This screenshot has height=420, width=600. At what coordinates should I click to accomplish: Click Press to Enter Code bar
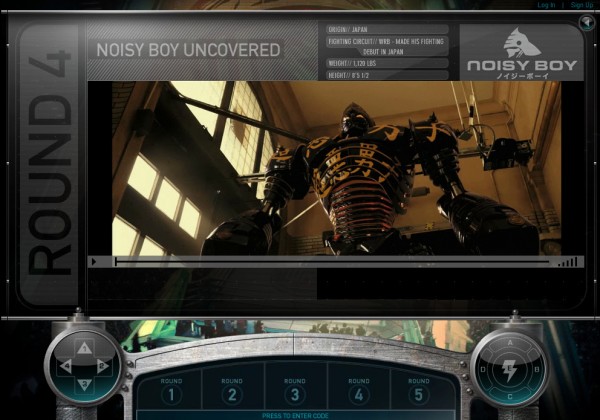pyautogui.click(x=295, y=416)
